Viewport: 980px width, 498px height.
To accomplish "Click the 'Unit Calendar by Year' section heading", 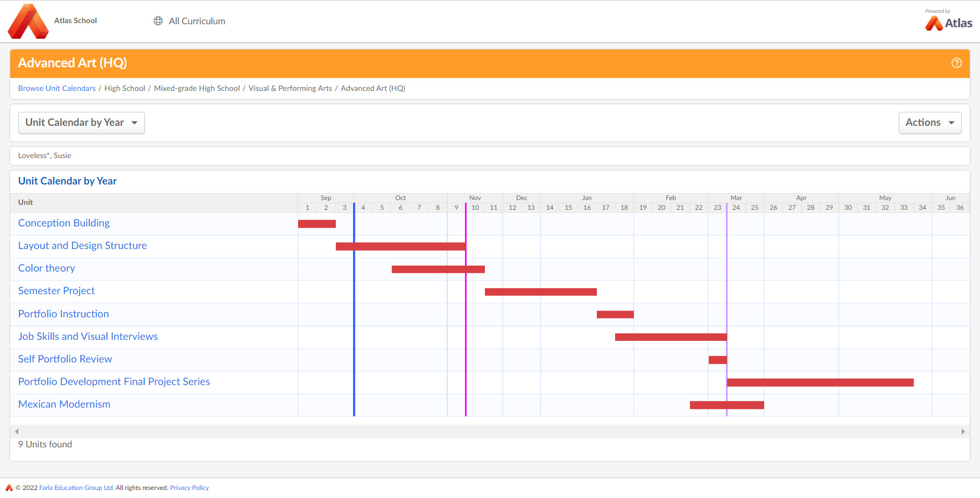I will [x=67, y=181].
